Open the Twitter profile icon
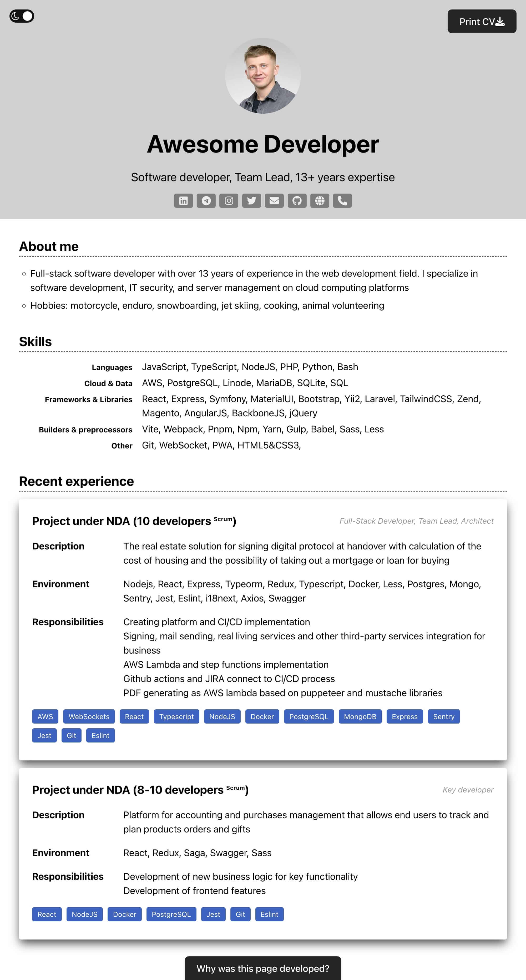Image resolution: width=526 pixels, height=980 pixels. coord(251,200)
